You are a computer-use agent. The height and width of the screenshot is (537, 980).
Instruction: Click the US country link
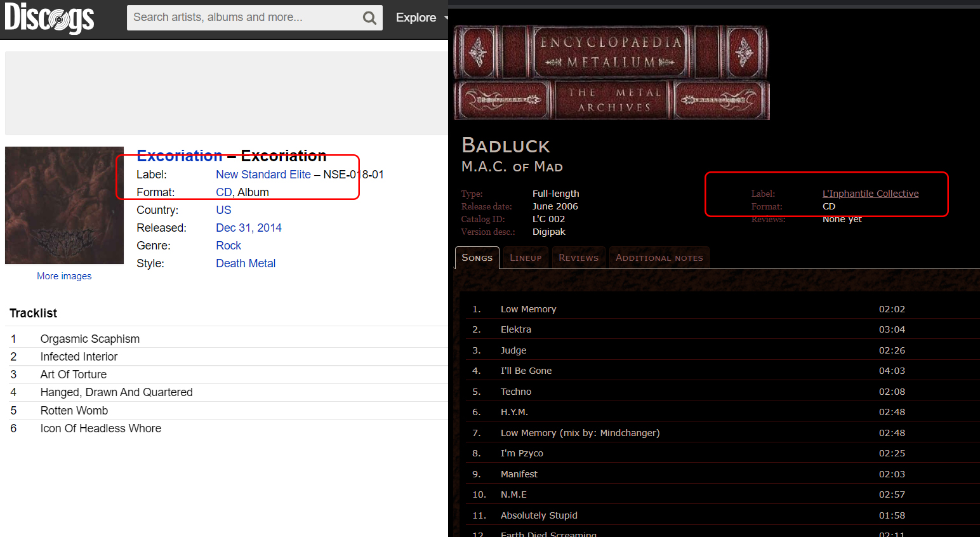(x=223, y=210)
